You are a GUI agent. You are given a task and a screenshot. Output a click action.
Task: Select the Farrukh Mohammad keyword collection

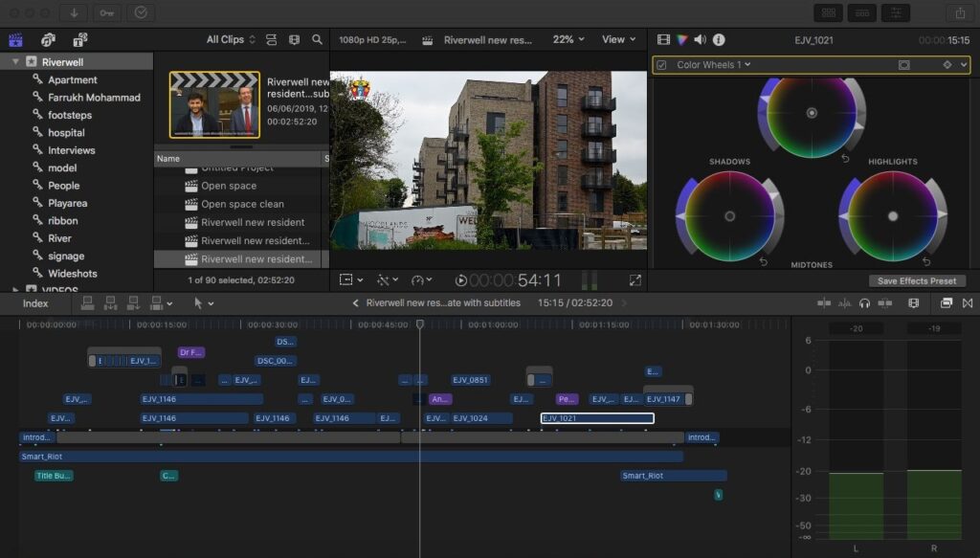click(x=94, y=98)
